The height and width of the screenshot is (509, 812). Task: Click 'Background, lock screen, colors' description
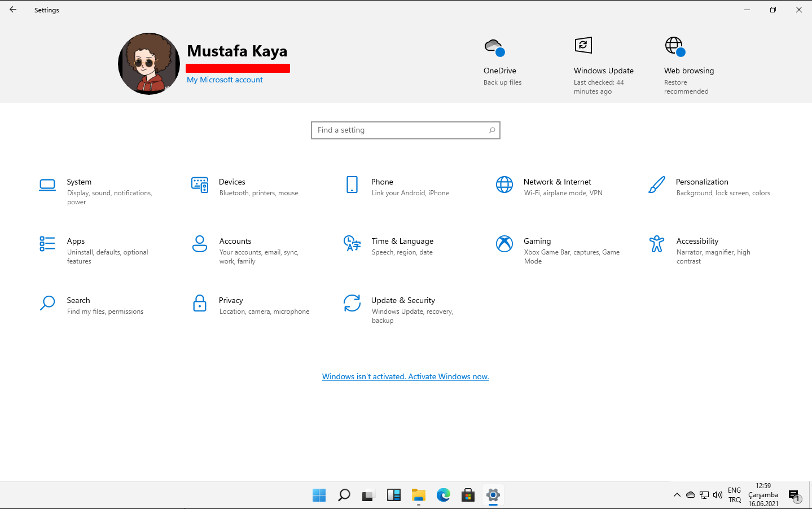click(x=723, y=193)
